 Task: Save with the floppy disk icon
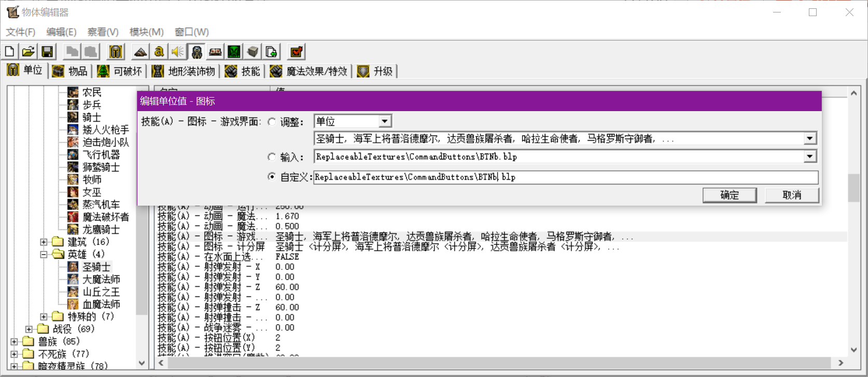pos(47,51)
